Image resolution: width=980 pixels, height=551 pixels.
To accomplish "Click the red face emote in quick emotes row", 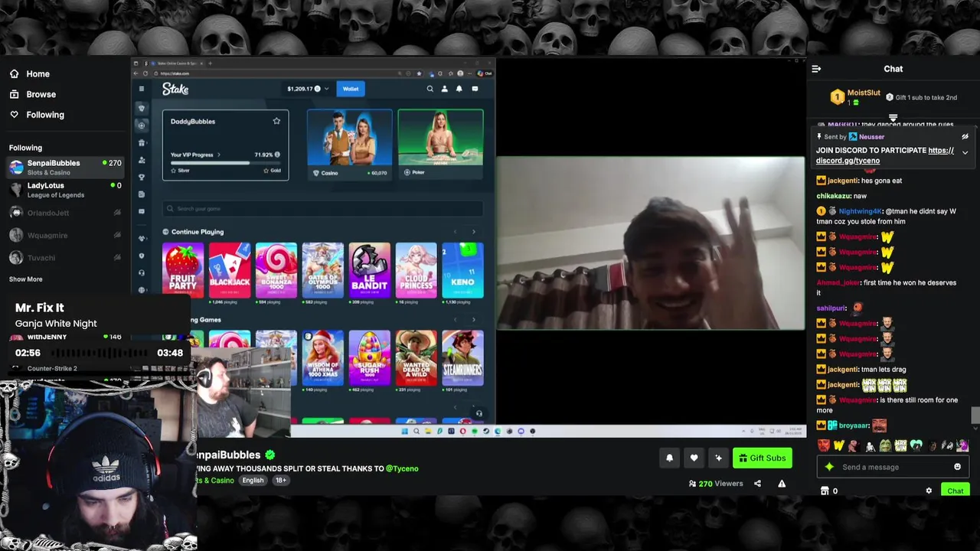I will pyautogui.click(x=824, y=445).
